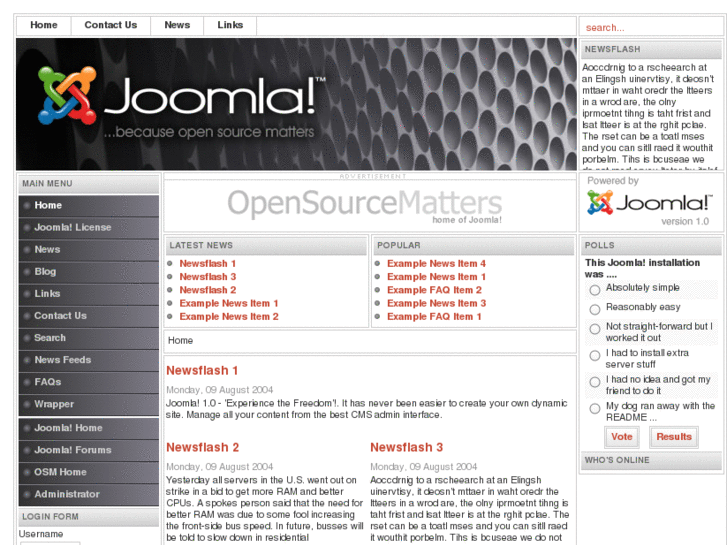Open FAQs in the Main Menu
This screenshot has height=545, width=727.
pyautogui.click(x=89, y=382)
